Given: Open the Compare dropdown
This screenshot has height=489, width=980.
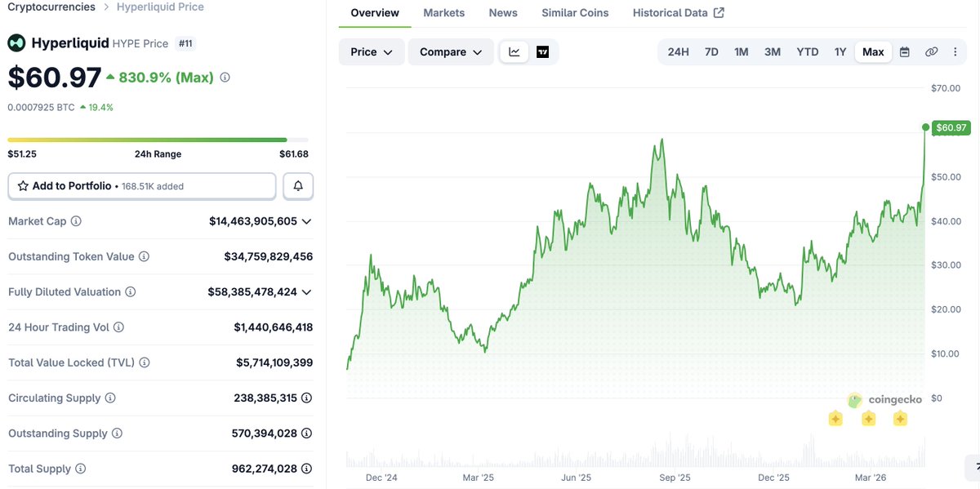Looking at the screenshot, I should click(451, 52).
